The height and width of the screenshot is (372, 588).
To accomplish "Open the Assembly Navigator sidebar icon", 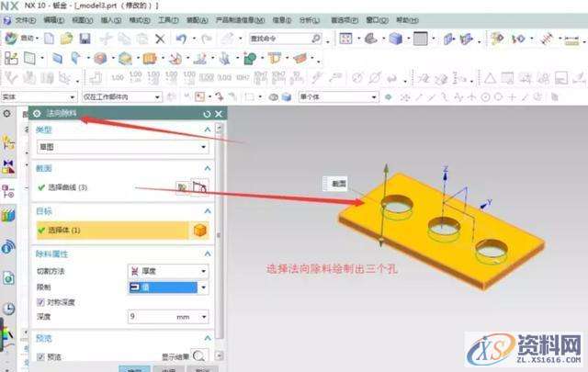I will pos(8,142).
